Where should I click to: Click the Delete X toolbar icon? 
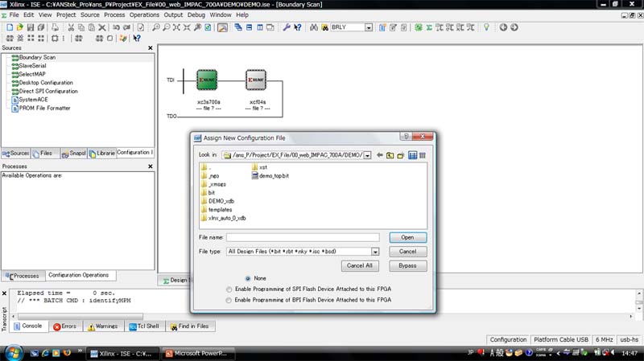click(102, 27)
